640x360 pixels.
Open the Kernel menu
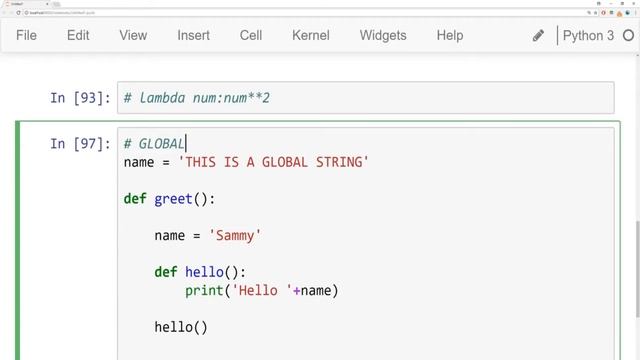pyautogui.click(x=311, y=36)
